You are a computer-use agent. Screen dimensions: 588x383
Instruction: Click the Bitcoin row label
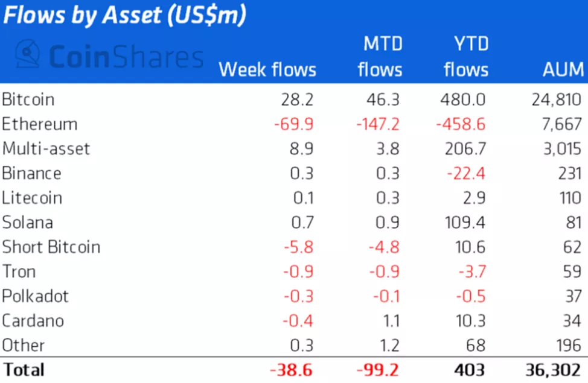point(28,100)
